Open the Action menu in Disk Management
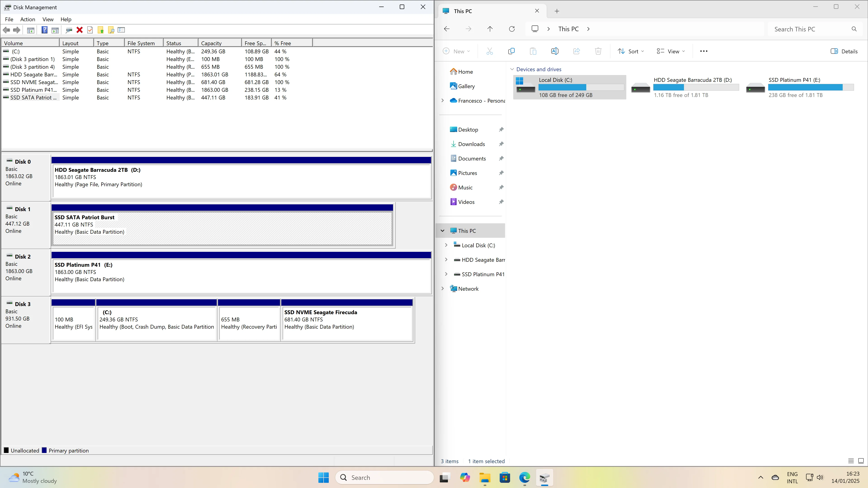 [x=28, y=19]
